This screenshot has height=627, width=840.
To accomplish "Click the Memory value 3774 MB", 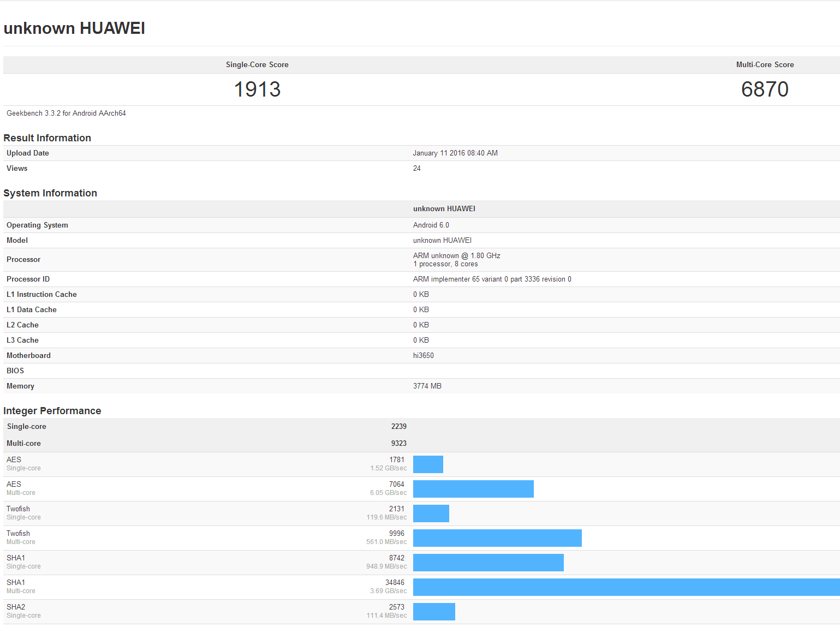I will click(x=427, y=386).
